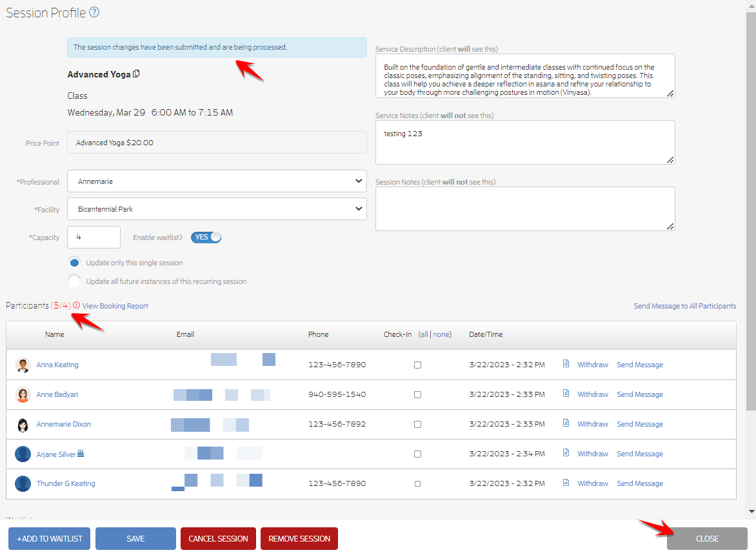Withdraw Thunder G Keating from session
756x557 pixels.
(593, 483)
